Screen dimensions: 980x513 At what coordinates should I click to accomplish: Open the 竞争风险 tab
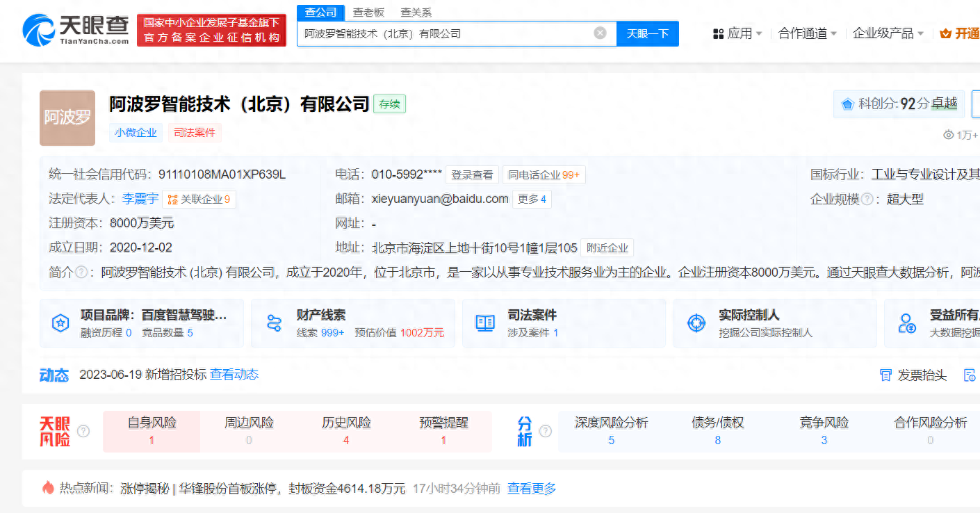(x=824, y=432)
